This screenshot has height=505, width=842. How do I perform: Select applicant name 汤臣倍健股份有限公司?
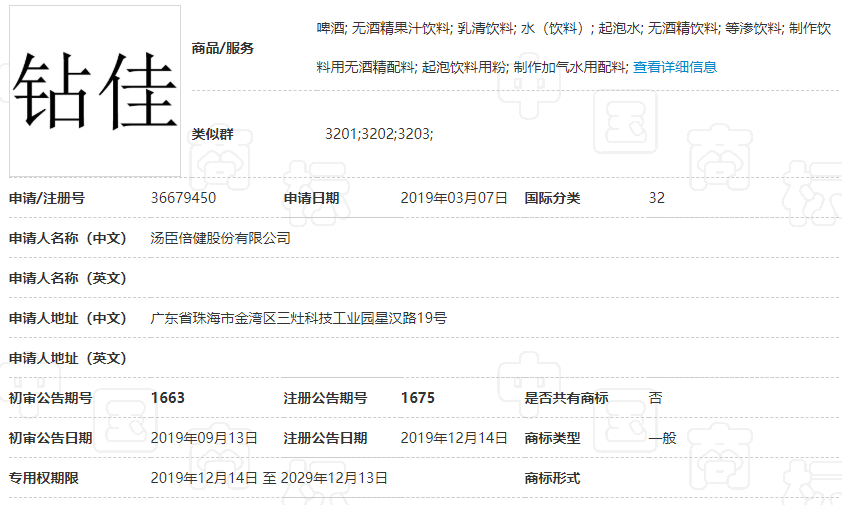point(221,238)
